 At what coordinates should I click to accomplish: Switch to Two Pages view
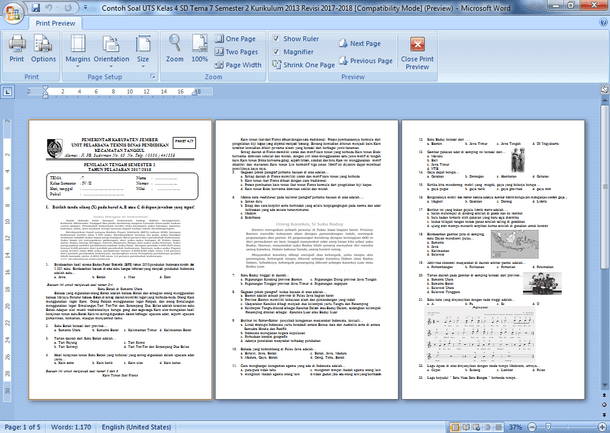pyautogui.click(x=237, y=52)
